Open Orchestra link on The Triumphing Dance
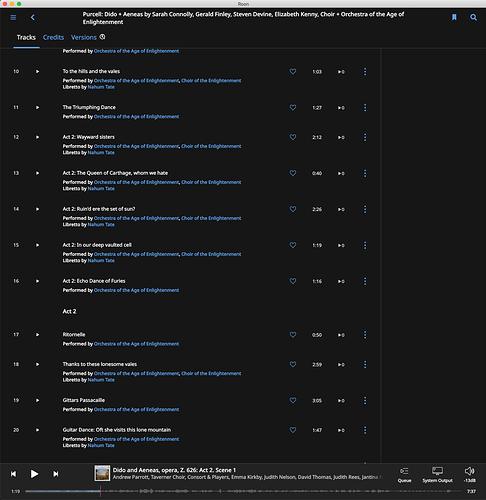Viewport: 486px width, 500px height. coord(136,117)
